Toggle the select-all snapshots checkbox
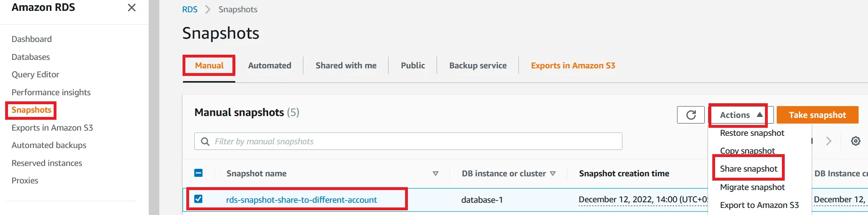The width and height of the screenshot is (868, 215). click(x=199, y=173)
